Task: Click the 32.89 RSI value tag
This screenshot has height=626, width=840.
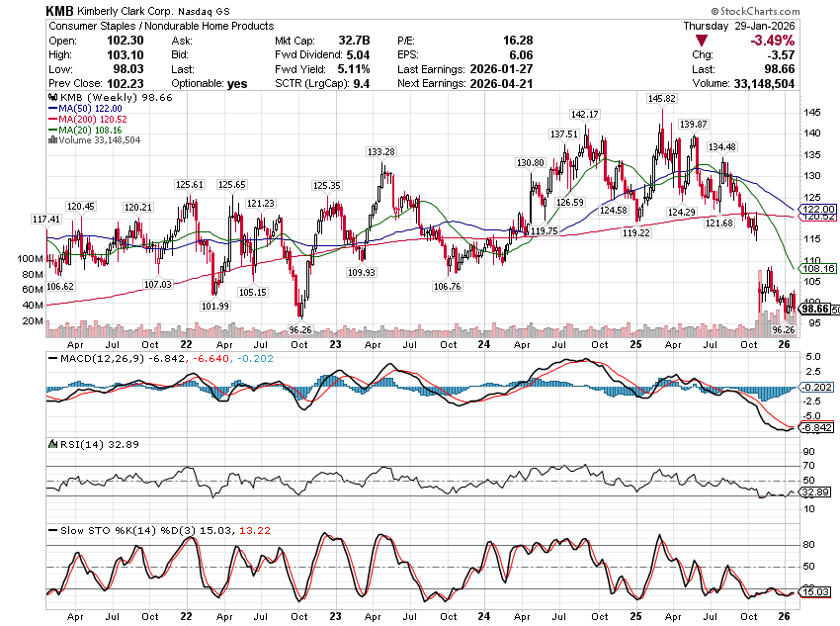Action: point(815,492)
